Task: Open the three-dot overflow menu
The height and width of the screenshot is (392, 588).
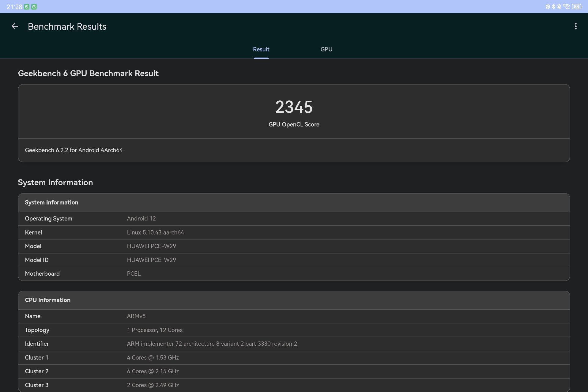Action: point(576,26)
